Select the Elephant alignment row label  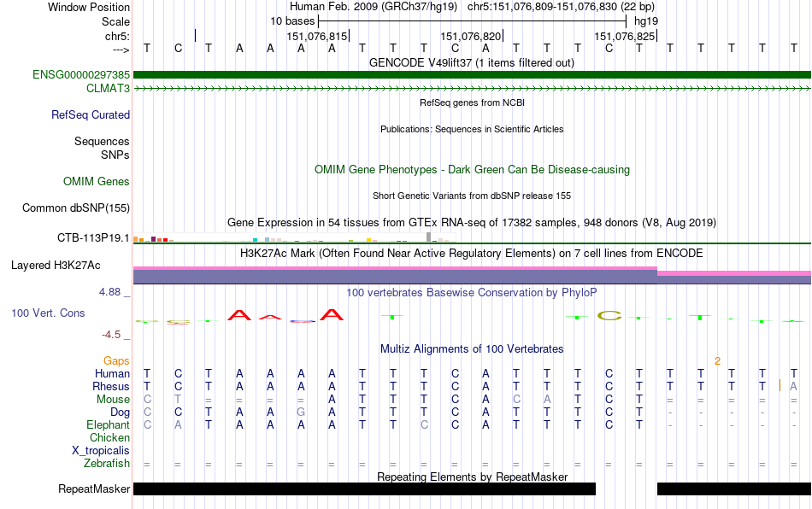click(108, 424)
